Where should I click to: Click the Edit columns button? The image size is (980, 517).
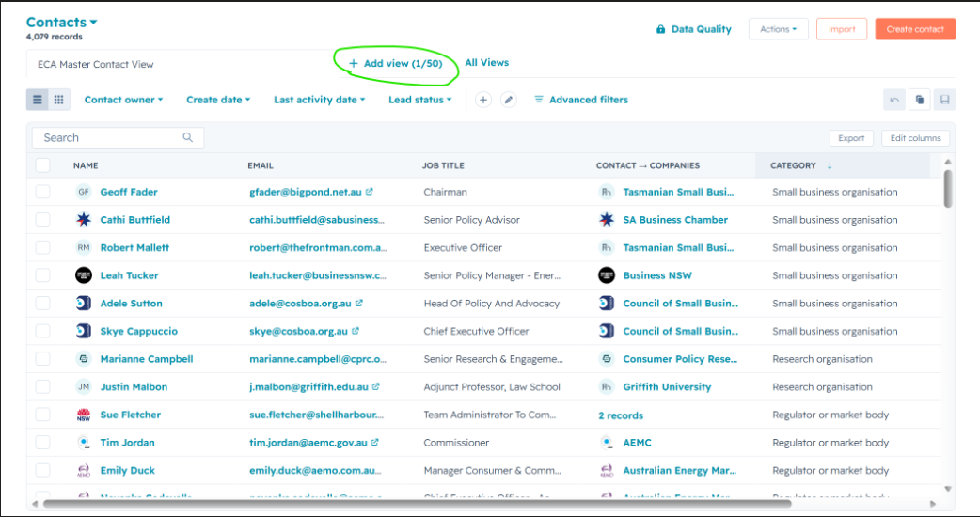click(916, 138)
